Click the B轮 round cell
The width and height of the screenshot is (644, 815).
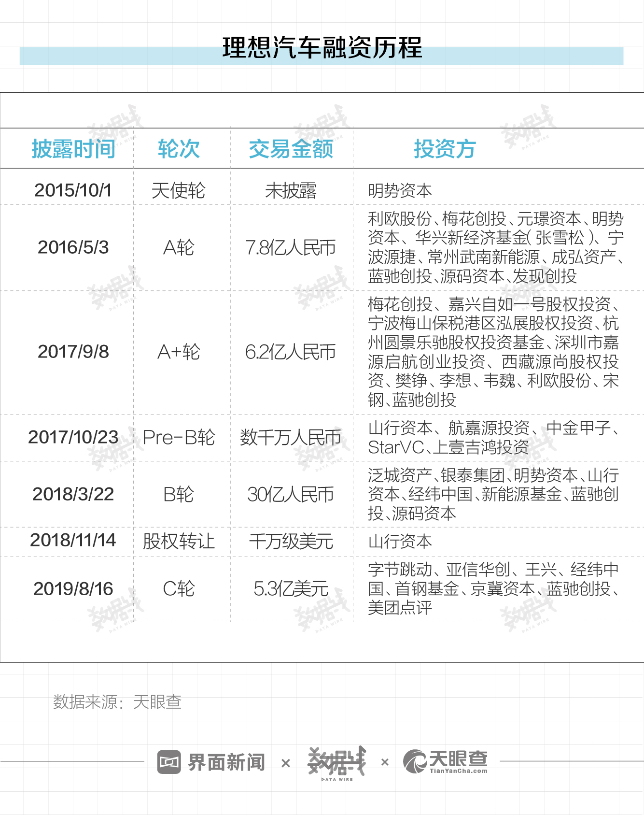click(x=179, y=495)
